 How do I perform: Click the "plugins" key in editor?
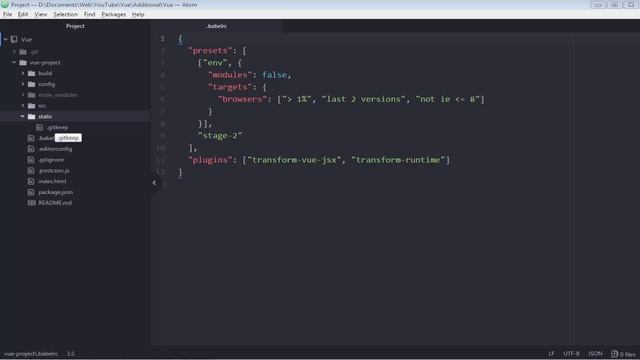[x=210, y=160]
